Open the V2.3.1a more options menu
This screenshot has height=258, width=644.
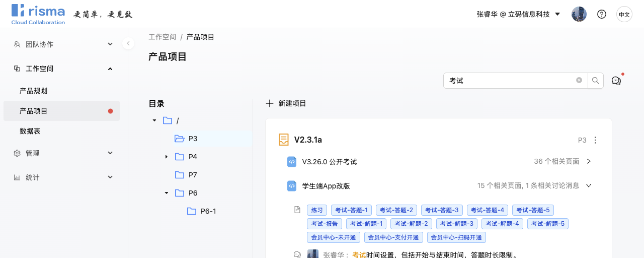tap(596, 140)
